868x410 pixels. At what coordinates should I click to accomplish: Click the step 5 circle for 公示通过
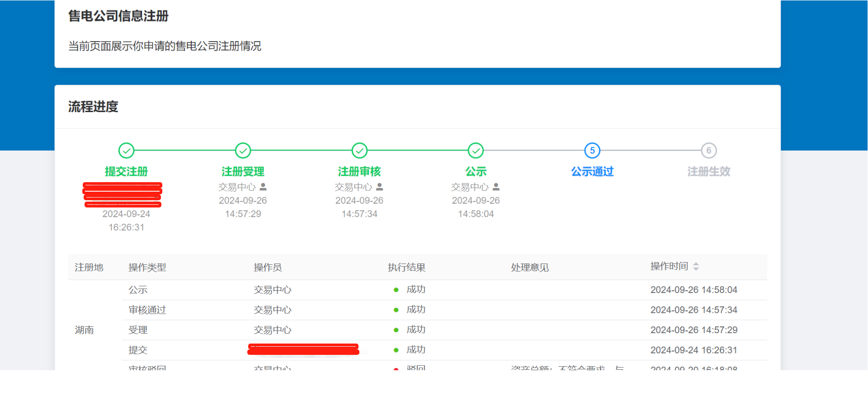592,151
